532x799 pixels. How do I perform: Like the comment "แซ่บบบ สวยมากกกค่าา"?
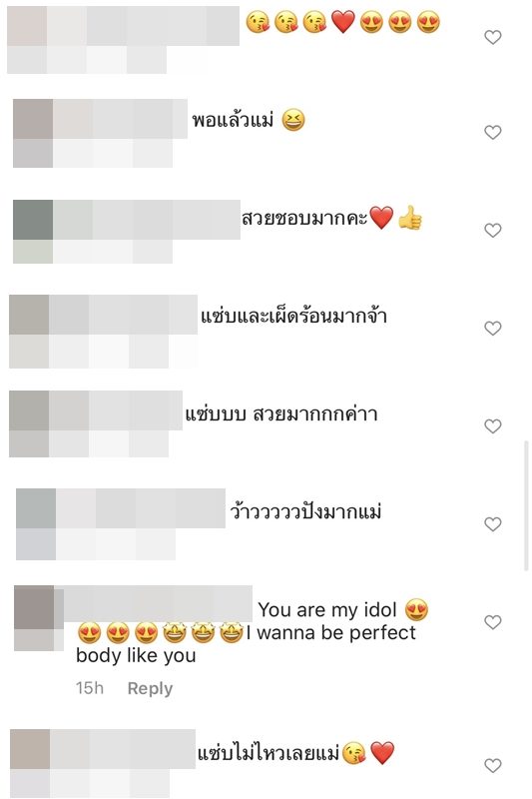click(x=492, y=426)
